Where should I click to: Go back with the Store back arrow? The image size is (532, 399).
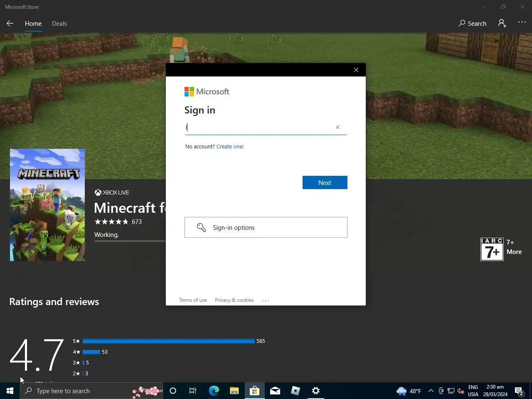(10, 24)
